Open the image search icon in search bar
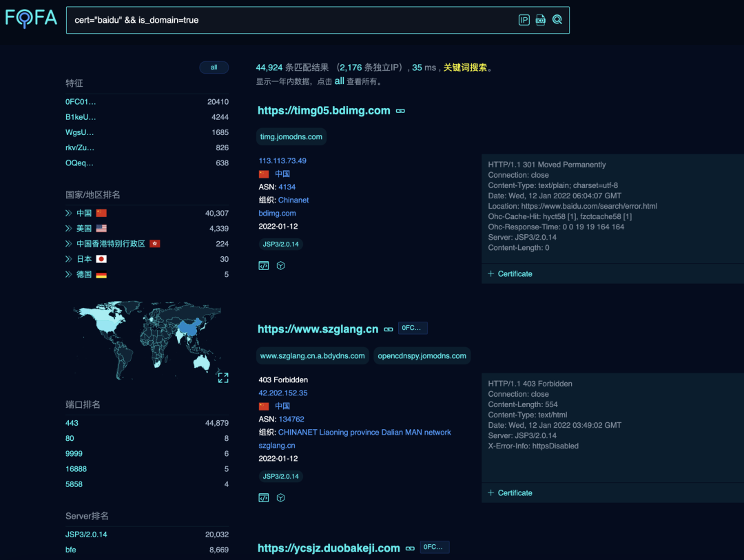Viewport: 744px width, 560px height. click(x=541, y=20)
